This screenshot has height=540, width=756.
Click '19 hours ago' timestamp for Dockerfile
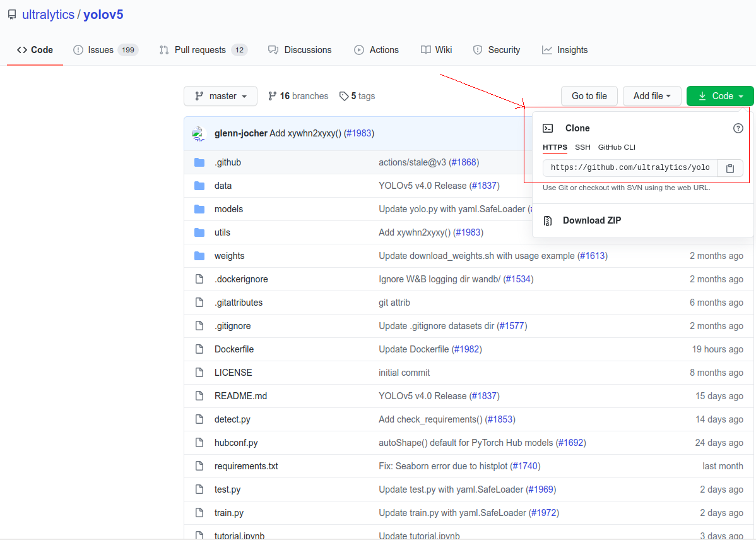coord(718,349)
